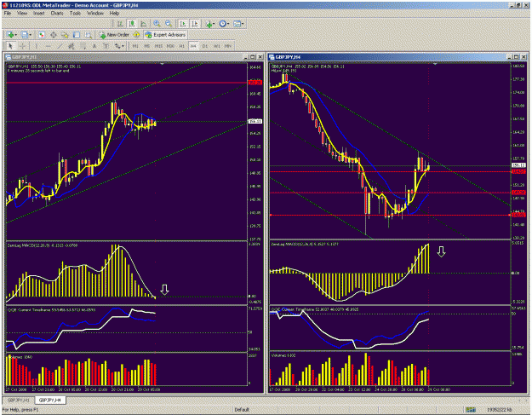Toggle the Market Watch window
This screenshot has height=415, width=532.
click(x=42, y=35)
